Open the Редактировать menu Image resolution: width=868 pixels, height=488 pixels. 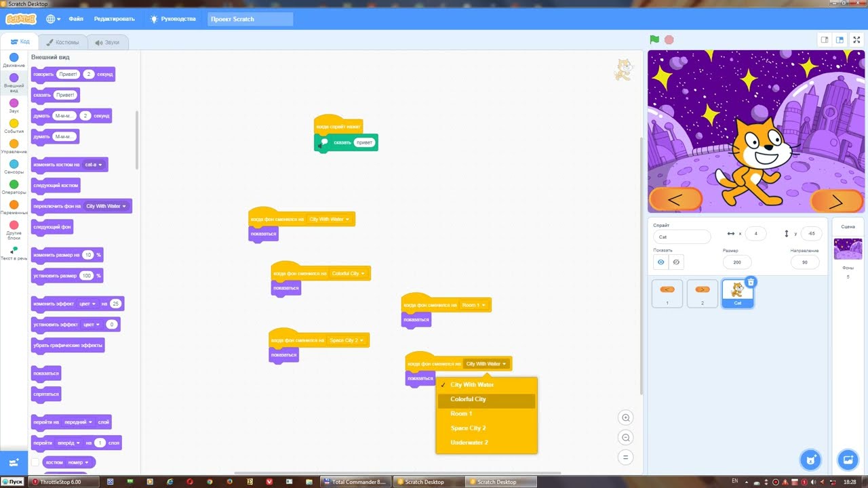[114, 19]
